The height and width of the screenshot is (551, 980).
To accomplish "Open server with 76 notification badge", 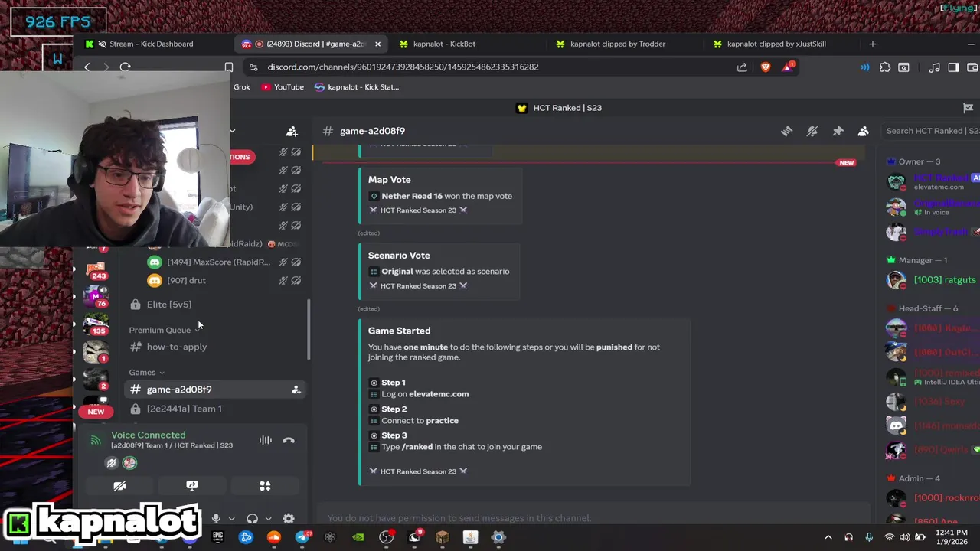I will pos(96,297).
